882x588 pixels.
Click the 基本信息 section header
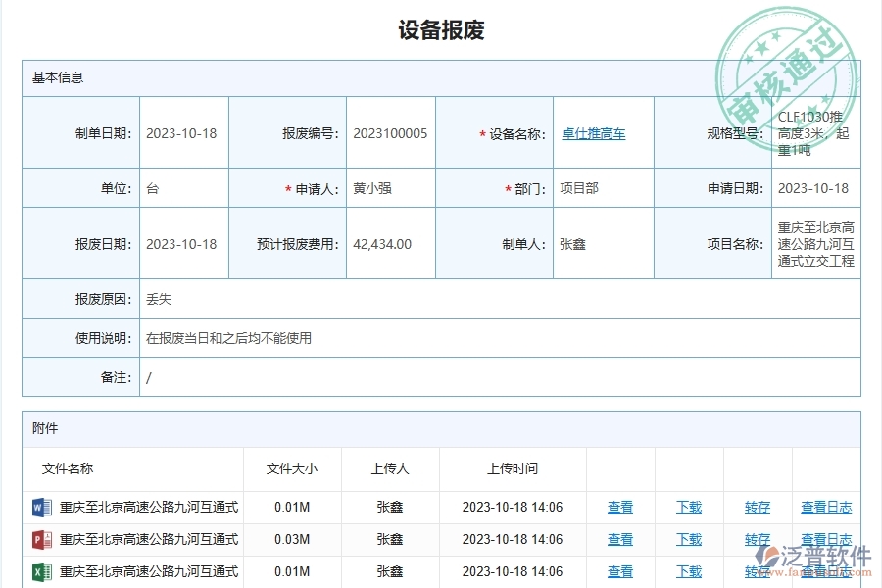57,77
